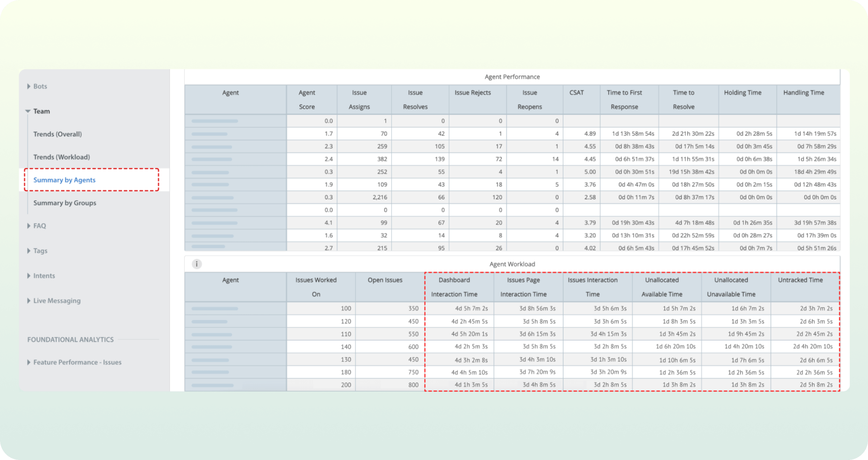Expand the Live Messaging section

point(56,301)
